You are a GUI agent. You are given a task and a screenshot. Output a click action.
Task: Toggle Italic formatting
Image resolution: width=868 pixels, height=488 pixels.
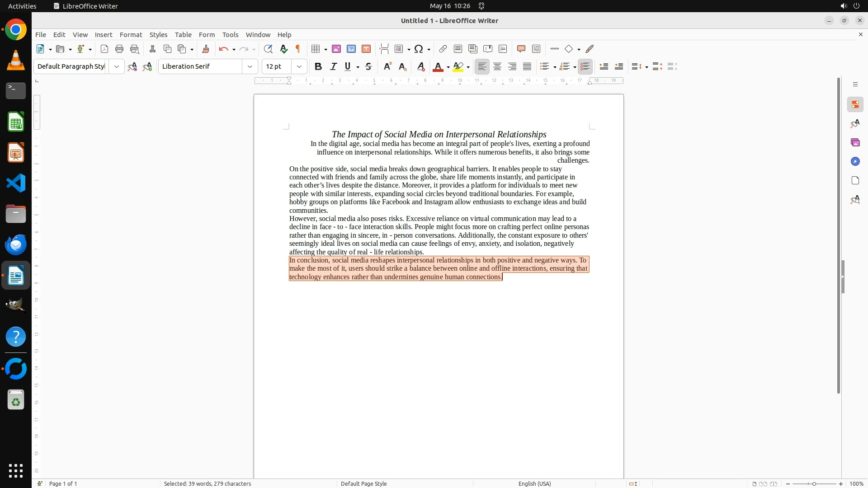click(333, 66)
